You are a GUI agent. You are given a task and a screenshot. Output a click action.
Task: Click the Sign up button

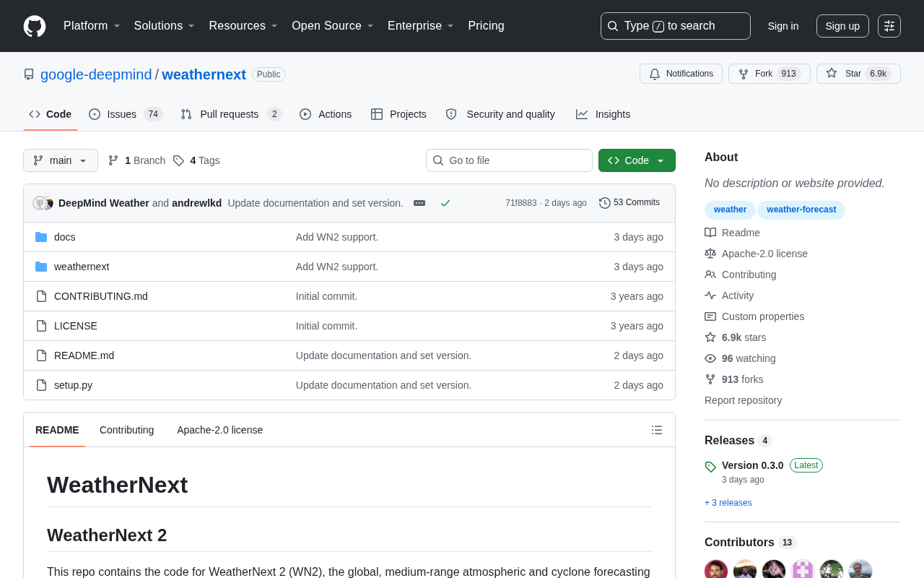click(x=842, y=26)
